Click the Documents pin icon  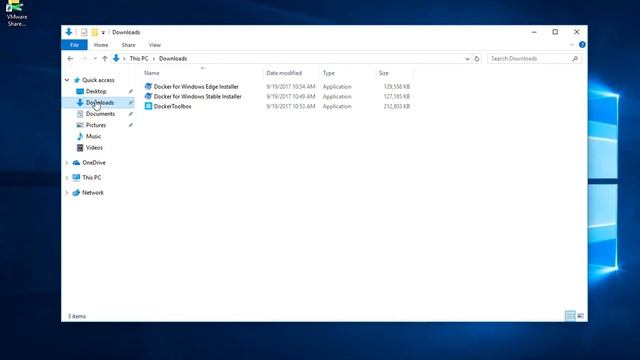coord(131,114)
